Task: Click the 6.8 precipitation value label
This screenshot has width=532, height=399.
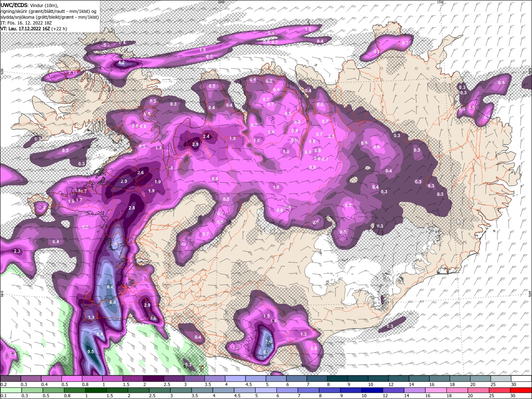Action: [113, 303]
